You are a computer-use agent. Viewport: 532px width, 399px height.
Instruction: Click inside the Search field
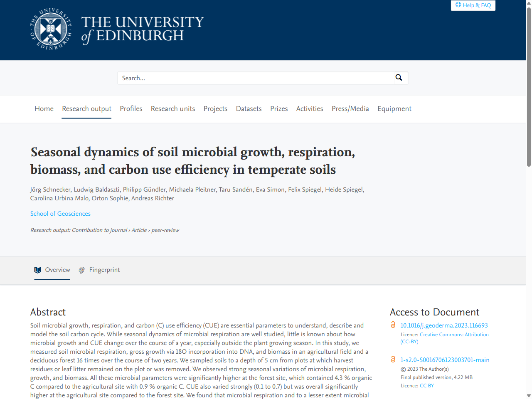click(x=249, y=78)
